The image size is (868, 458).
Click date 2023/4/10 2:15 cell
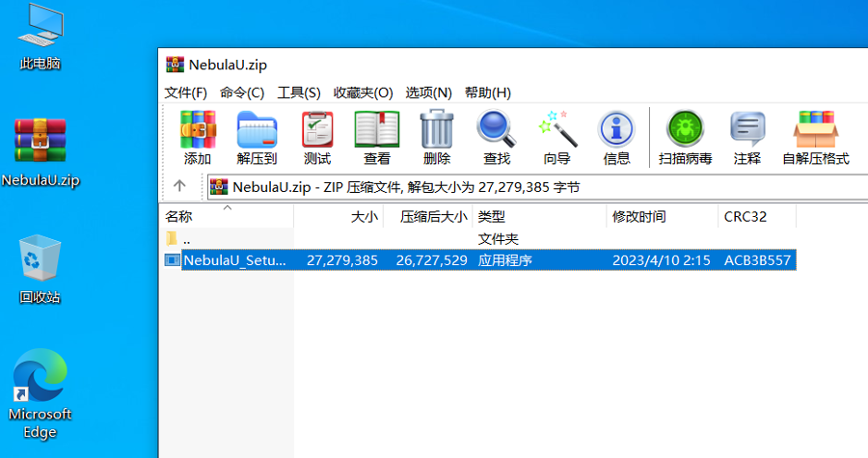(661, 260)
